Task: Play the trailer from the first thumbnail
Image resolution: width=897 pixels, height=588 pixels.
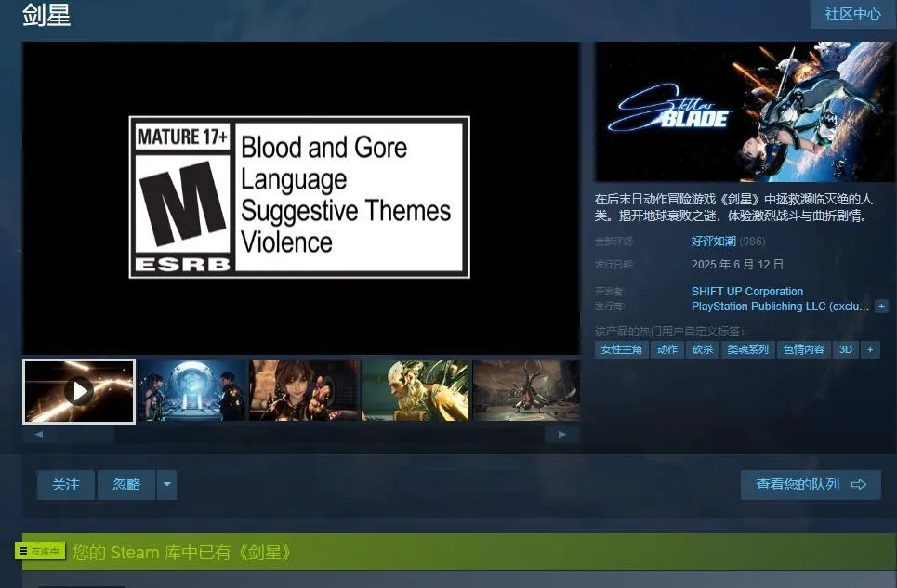Action: [79, 391]
